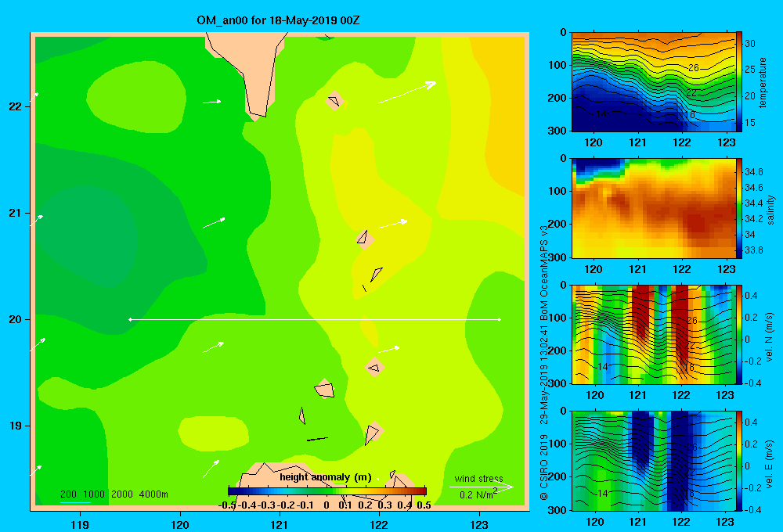Click the salinity color scale bar
783x532 pixels.
point(739,208)
